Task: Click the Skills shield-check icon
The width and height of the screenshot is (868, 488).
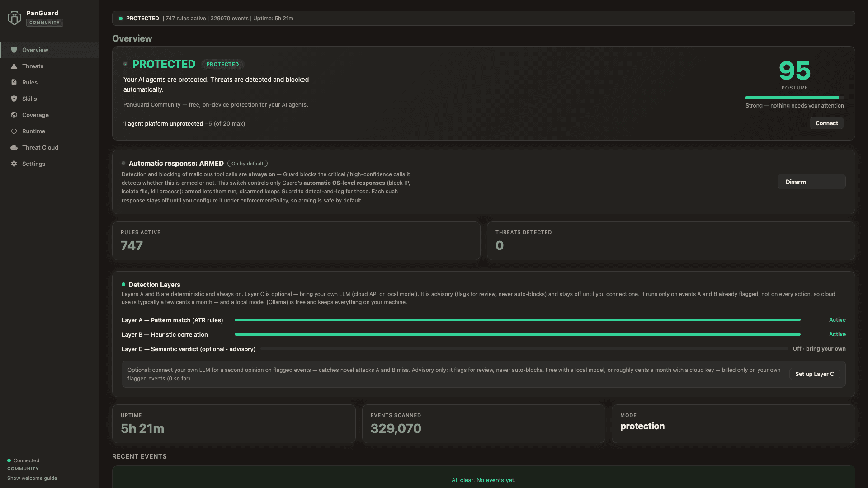Action: click(x=14, y=99)
